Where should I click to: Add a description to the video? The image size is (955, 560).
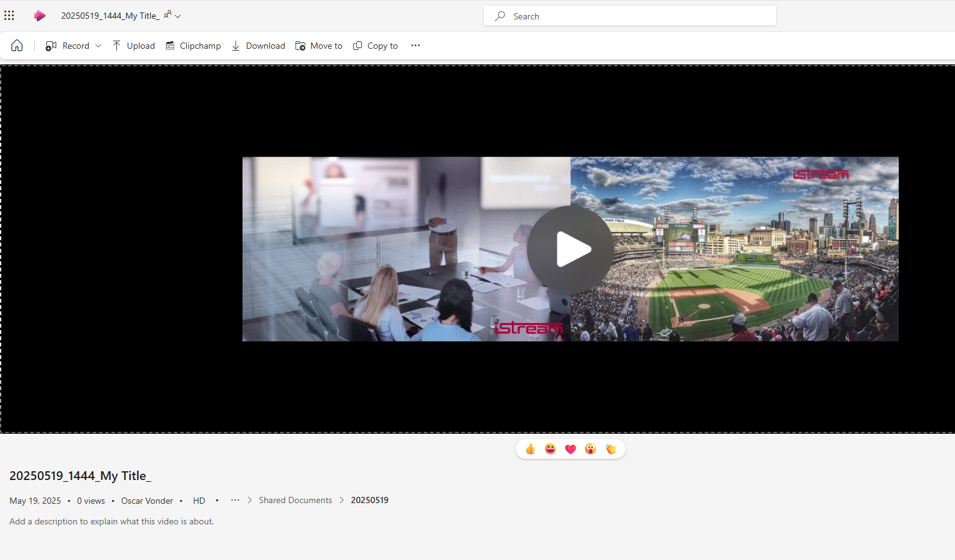tap(112, 521)
